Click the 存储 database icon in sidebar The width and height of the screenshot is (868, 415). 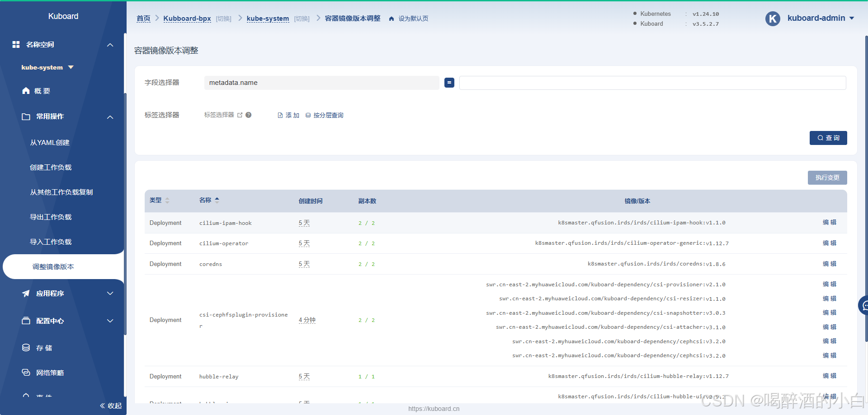pos(26,348)
